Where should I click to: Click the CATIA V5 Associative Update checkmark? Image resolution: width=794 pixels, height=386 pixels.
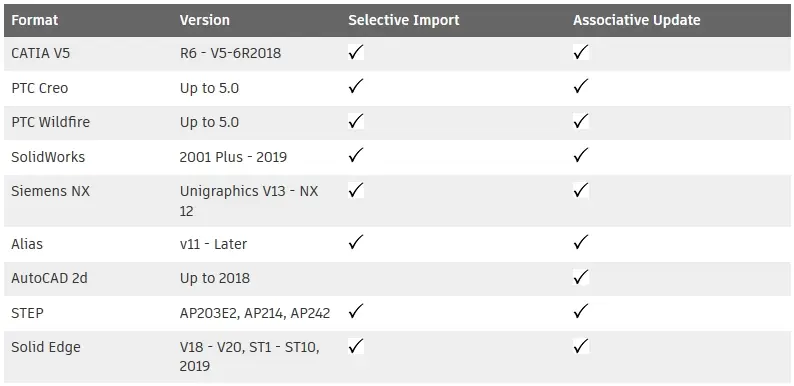point(581,52)
